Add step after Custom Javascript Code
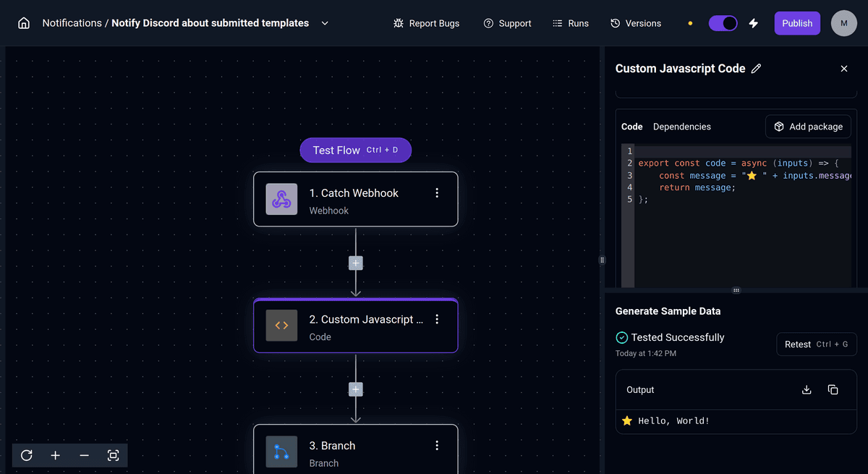Image resolution: width=868 pixels, height=474 pixels. [x=356, y=389]
